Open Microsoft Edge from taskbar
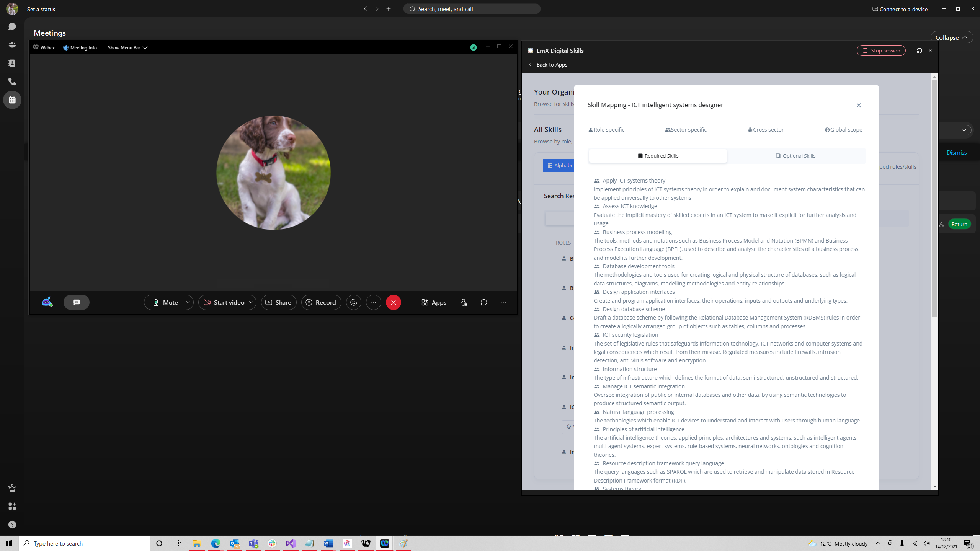This screenshot has width=980, height=551. click(216, 543)
